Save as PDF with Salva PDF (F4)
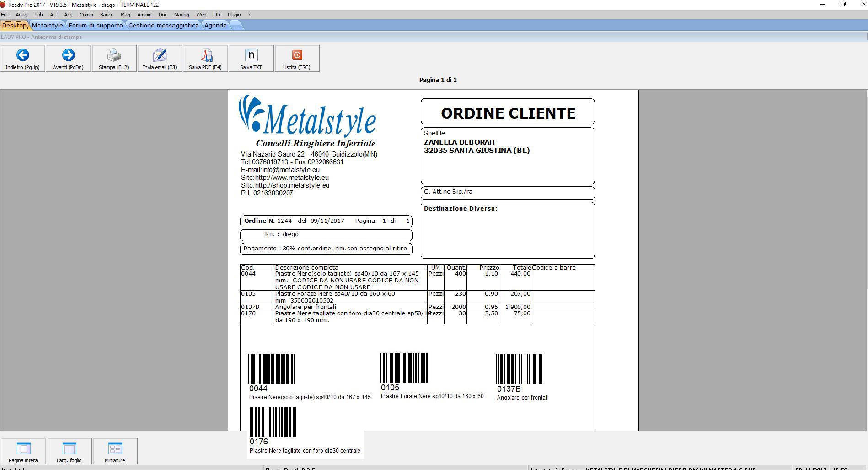The image size is (868, 470). pyautogui.click(x=205, y=58)
